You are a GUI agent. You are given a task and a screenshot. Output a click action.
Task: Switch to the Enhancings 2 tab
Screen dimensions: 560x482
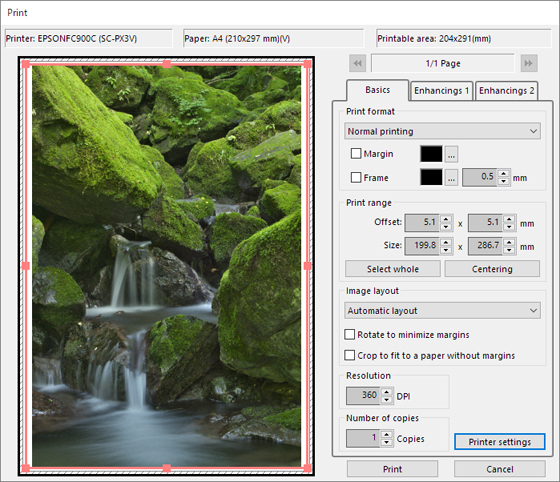click(x=506, y=91)
